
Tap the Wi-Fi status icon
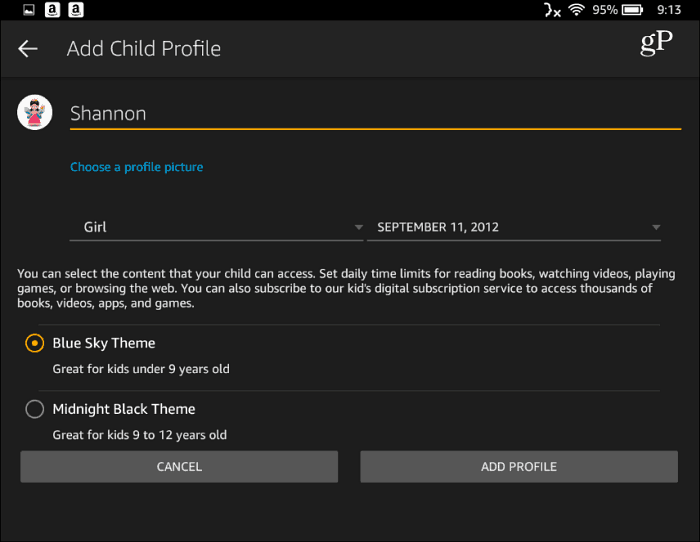point(576,9)
